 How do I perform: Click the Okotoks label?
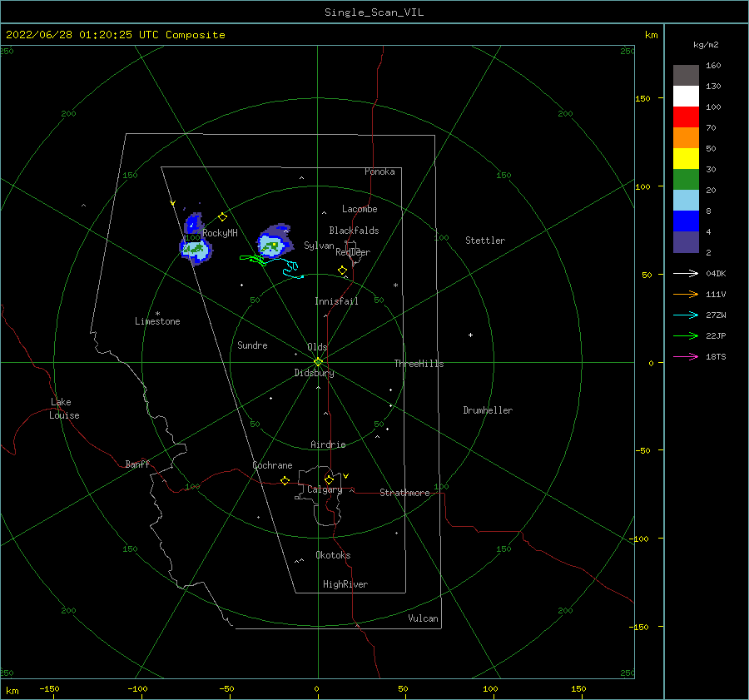(333, 555)
